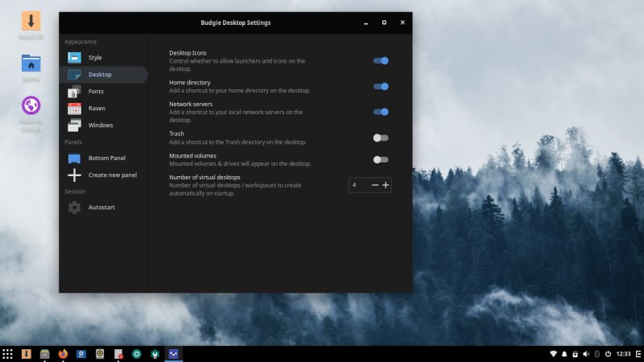644x362 pixels.
Task: Toggle the Network servers switch off
Action: point(381,112)
